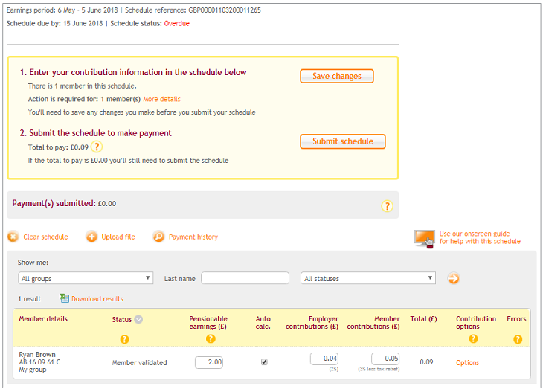Click the 1 result count text

click(30, 298)
